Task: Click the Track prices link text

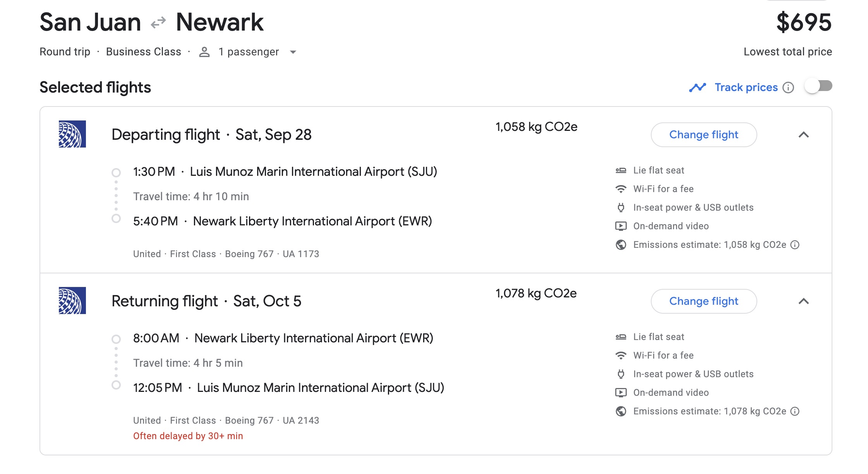Action: [x=746, y=88]
